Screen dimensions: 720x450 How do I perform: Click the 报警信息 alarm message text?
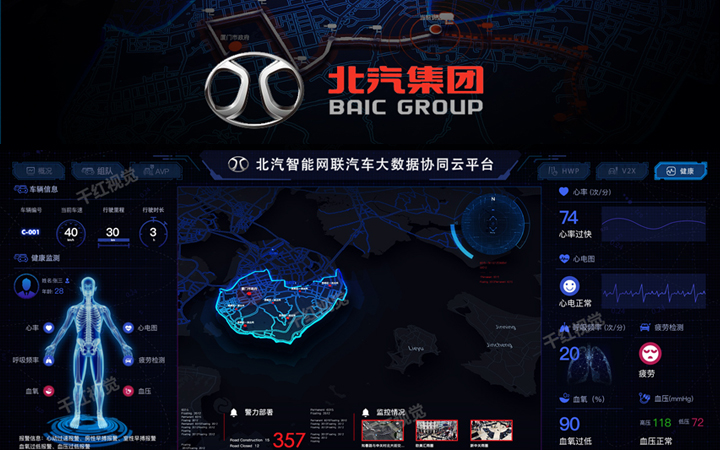click(87, 442)
